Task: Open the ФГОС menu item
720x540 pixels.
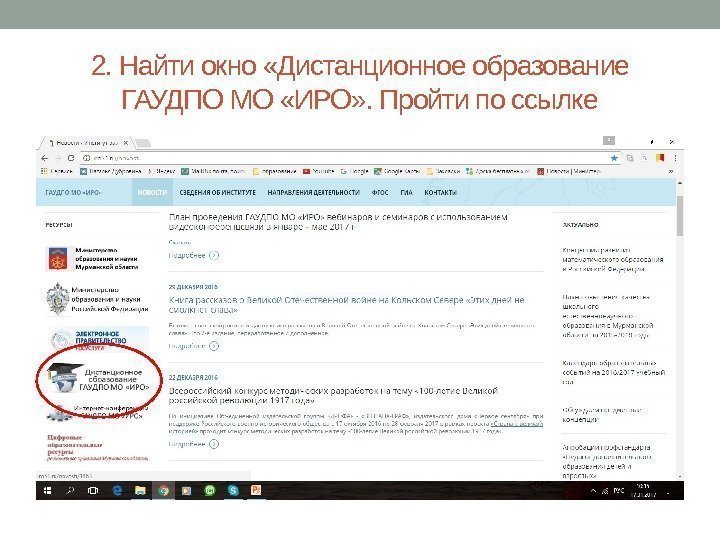Action: (x=380, y=193)
